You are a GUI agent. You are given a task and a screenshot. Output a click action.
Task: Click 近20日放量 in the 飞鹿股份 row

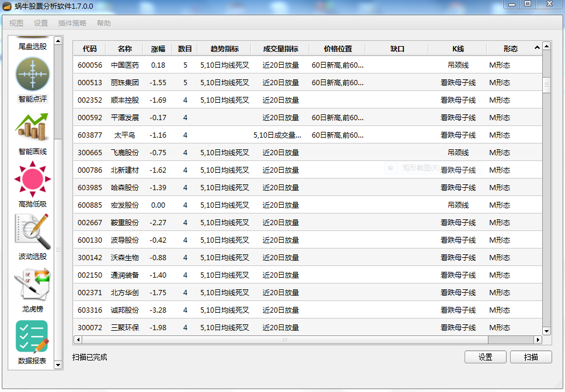pyautogui.click(x=280, y=153)
